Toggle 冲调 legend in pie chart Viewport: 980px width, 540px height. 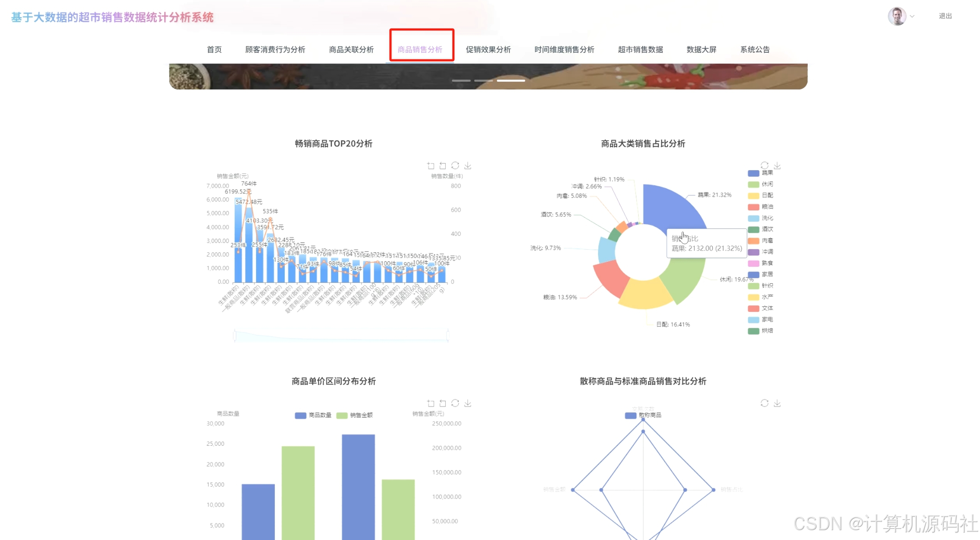pyautogui.click(x=760, y=252)
